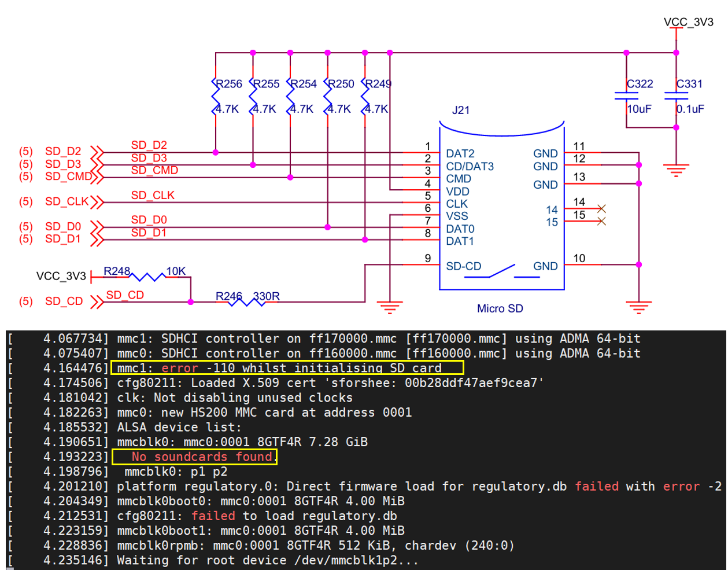Click the 'ALSA device list:' log line

coord(179,427)
